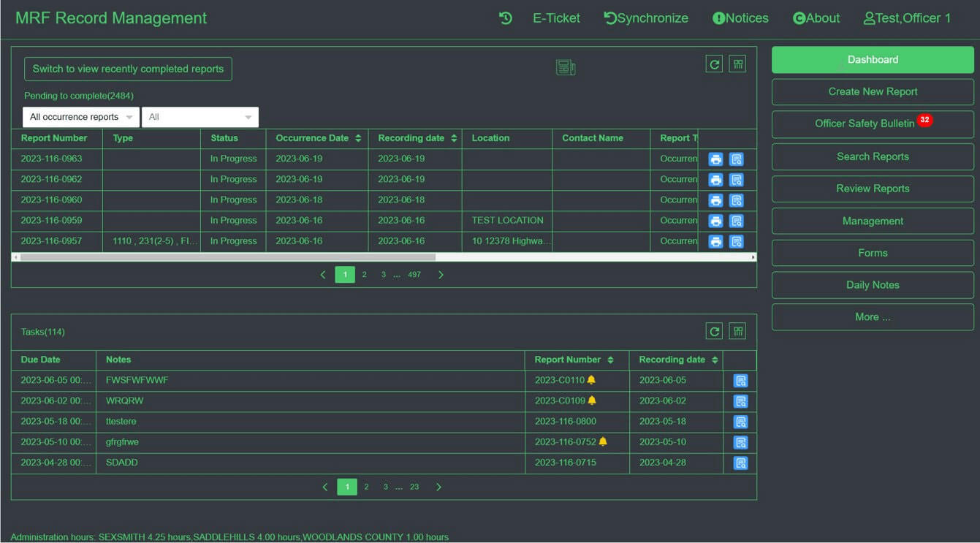Open column settings for the Tasks table
Image resolution: width=980 pixels, height=543 pixels.
737,331
